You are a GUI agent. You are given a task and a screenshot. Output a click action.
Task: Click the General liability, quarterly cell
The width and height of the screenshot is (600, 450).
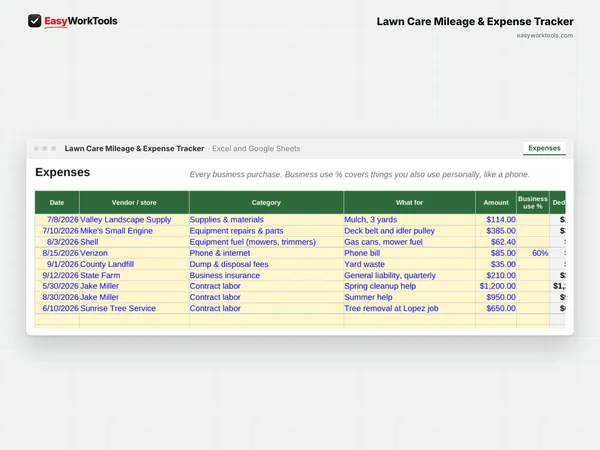(409, 275)
